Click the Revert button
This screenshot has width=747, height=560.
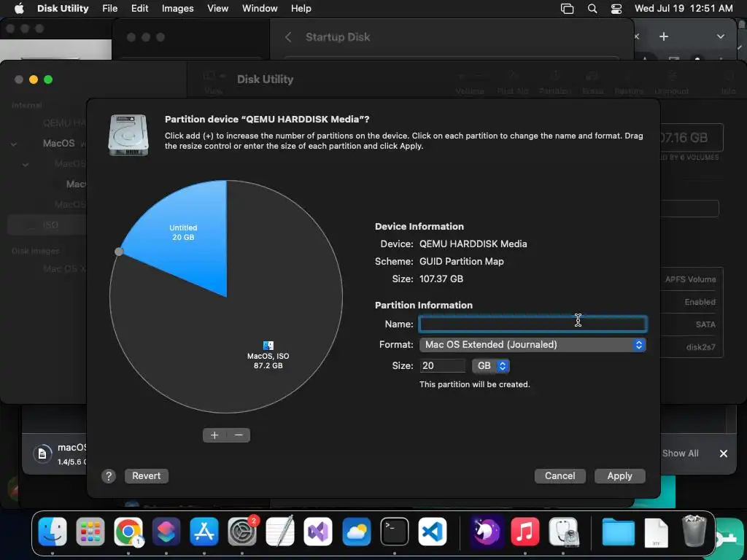coord(146,475)
